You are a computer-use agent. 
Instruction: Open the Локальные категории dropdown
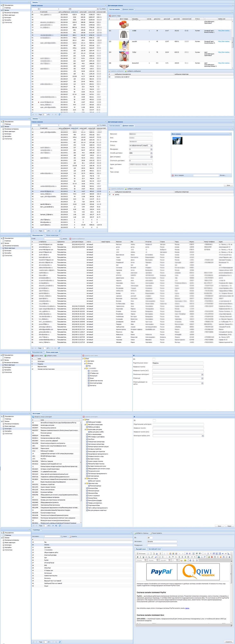click(202, 374)
